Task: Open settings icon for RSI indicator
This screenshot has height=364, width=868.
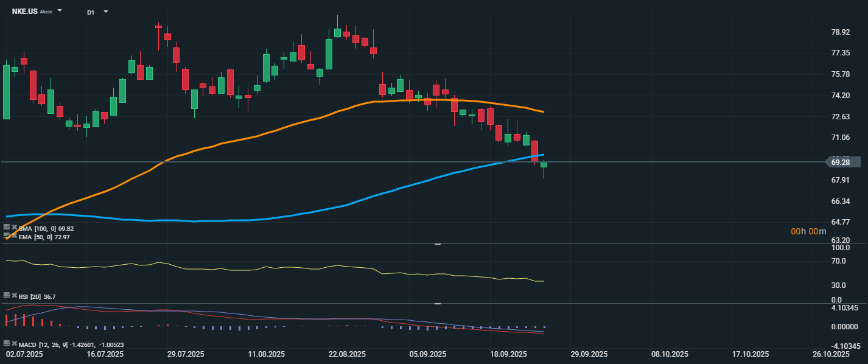Action: point(7,296)
